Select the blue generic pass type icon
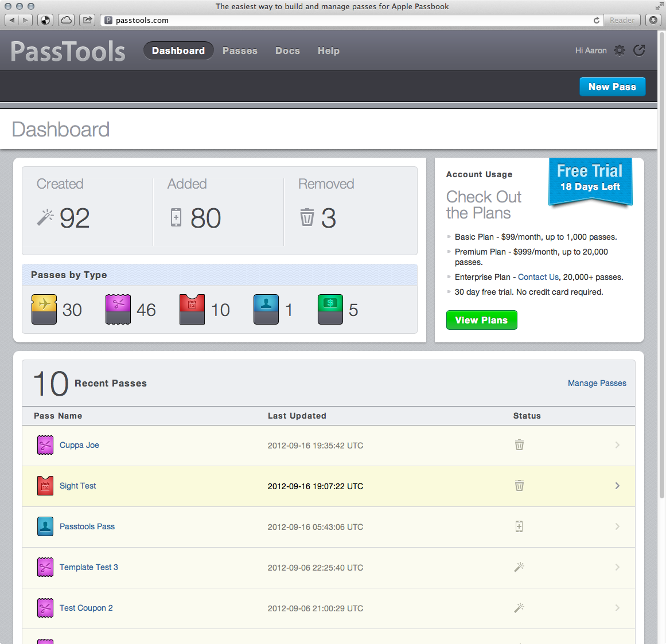The height and width of the screenshot is (644, 666). [x=266, y=309]
